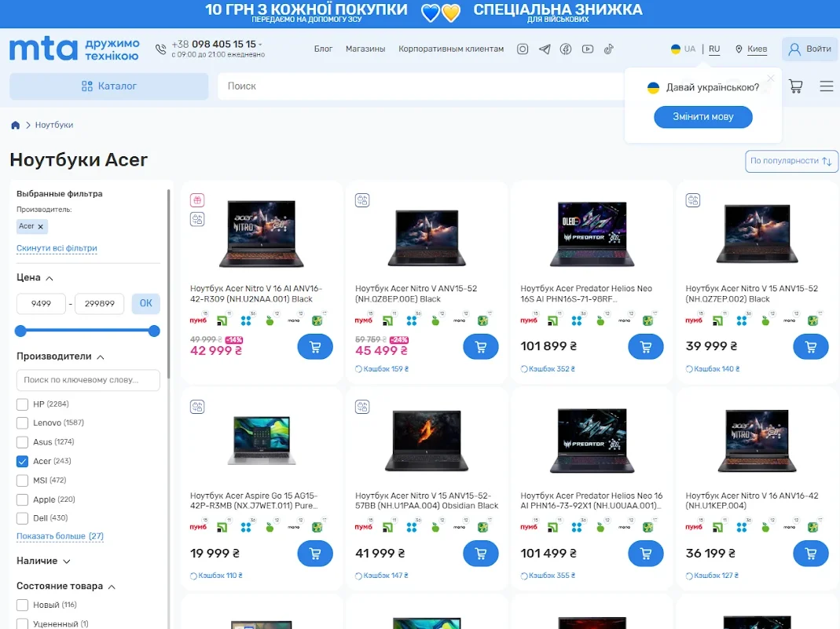Screen dimensions: 840x629
Task: Show more manufacturers (27)
Action: coord(60,536)
